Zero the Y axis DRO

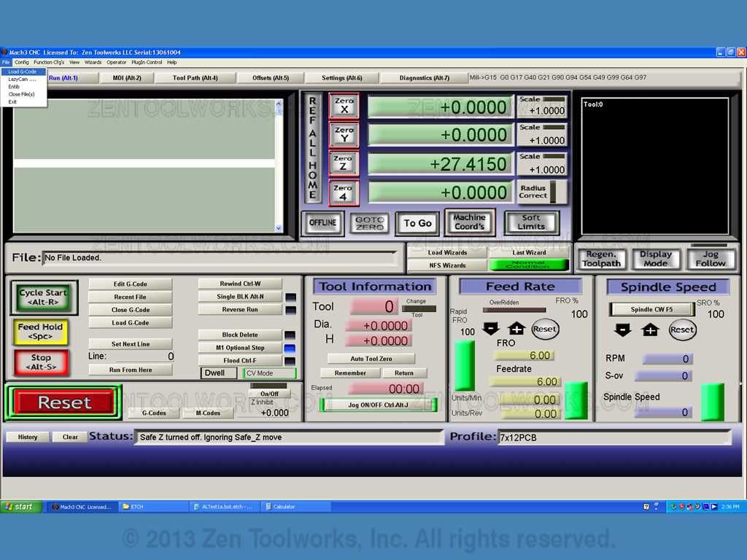coord(344,135)
